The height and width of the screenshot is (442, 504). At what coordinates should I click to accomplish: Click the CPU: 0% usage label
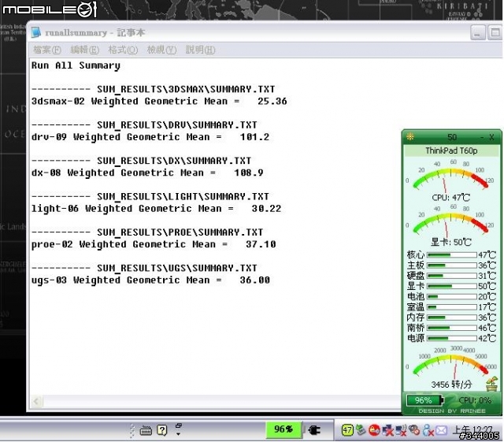point(475,400)
